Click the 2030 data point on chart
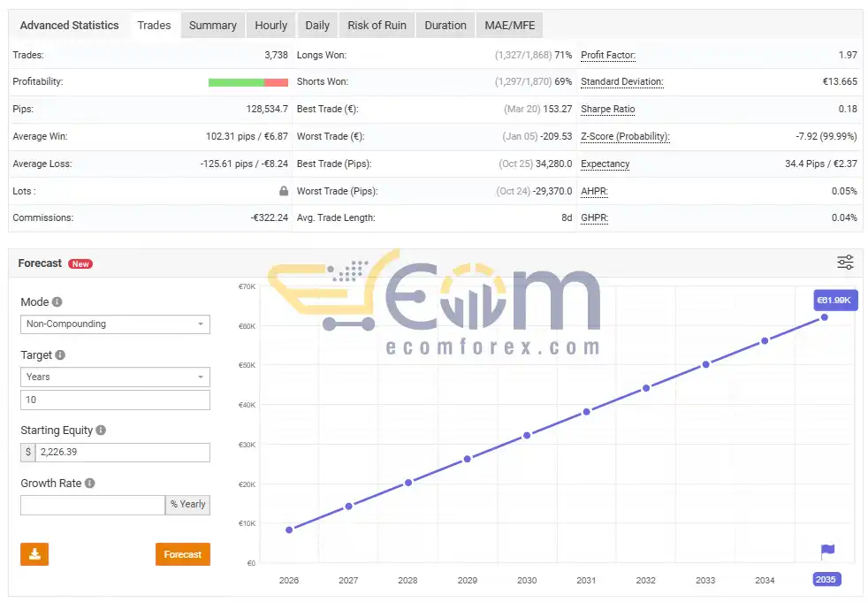The height and width of the screenshot is (602, 868). pos(527,435)
